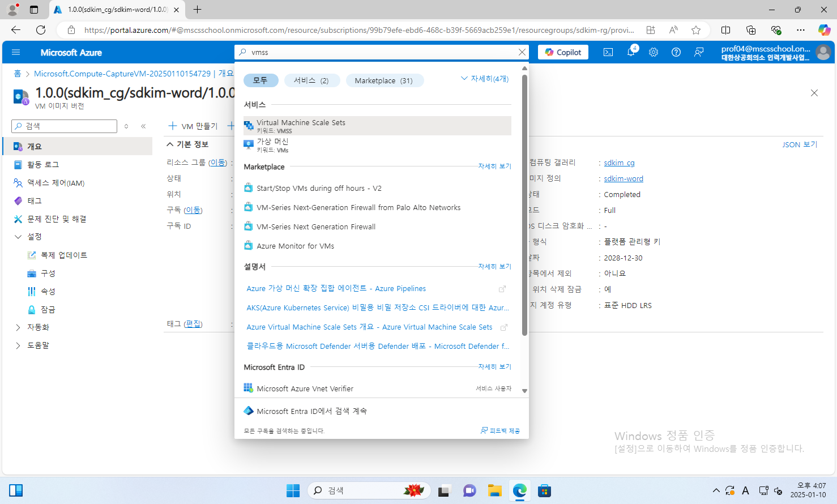Open the Copilot assistant
Viewport: 837px width, 504px height.
pyautogui.click(x=563, y=52)
